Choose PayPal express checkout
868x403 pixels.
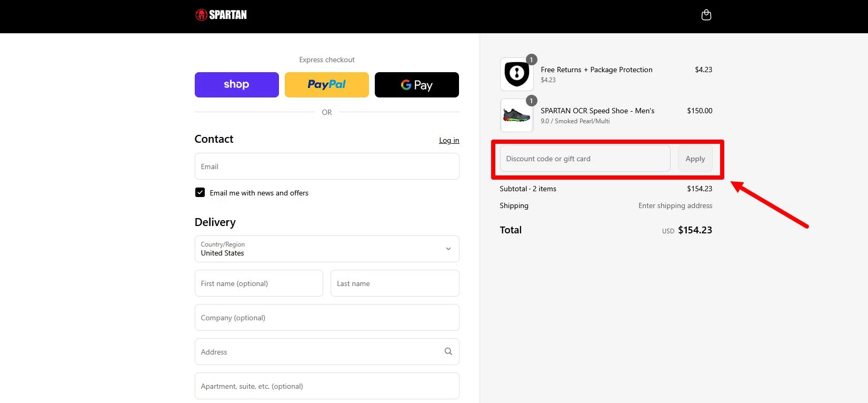[x=326, y=85]
